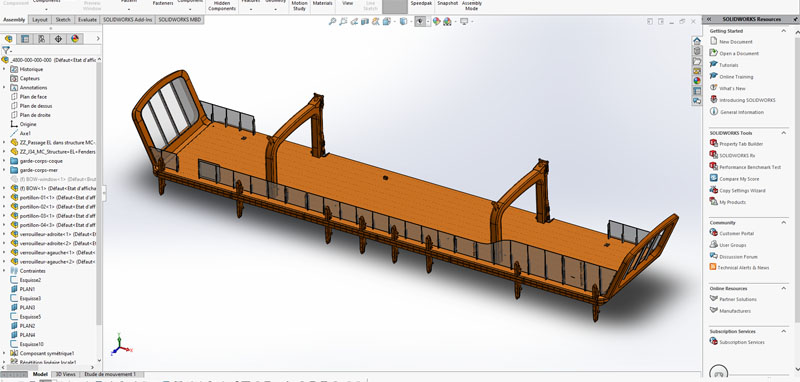The image size is (800, 382).
Task: Open the Online Training link
Action: pos(736,77)
